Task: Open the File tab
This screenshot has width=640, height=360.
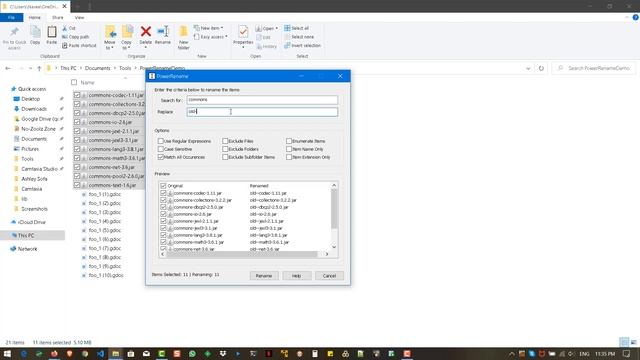Action: coord(11,18)
